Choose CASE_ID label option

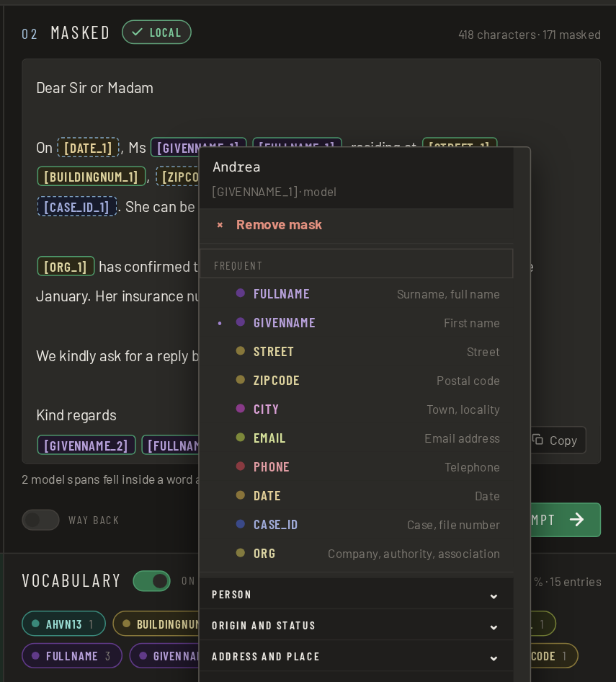pyautogui.click(x=356, y=525)
